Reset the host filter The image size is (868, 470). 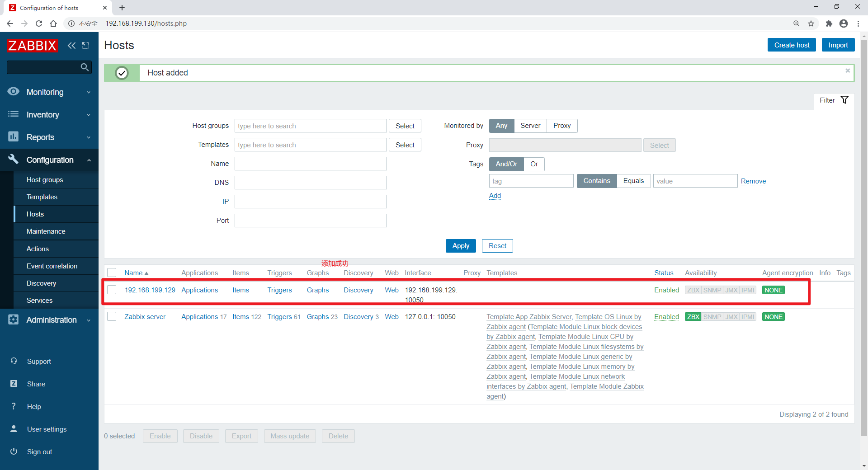click(x=497, y=246)
